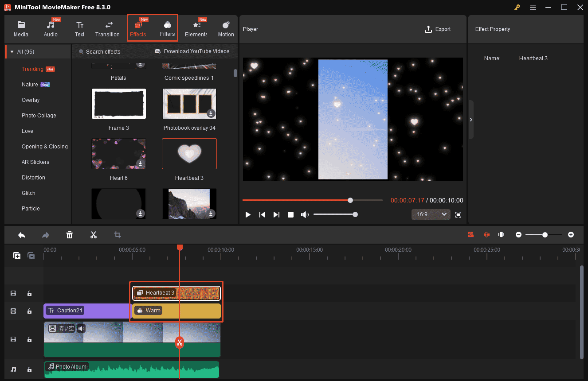Select the Frame 3 effect thumbnail
The height and width of the screenshot is (381, 588).
click(x=118, y=104)
